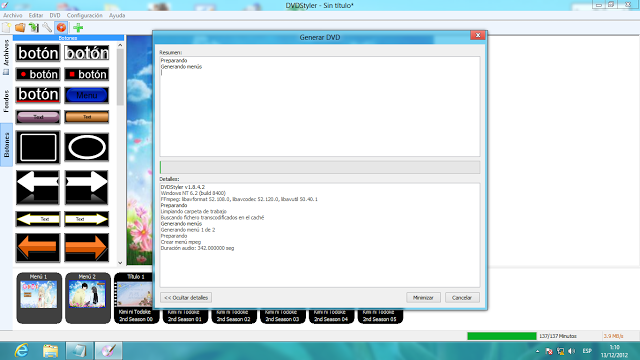Click the '3.9 MB/s' bitrate status
The width and height of the screenshot is (640, 360).
pyautogui.click(x=613, y=336)
